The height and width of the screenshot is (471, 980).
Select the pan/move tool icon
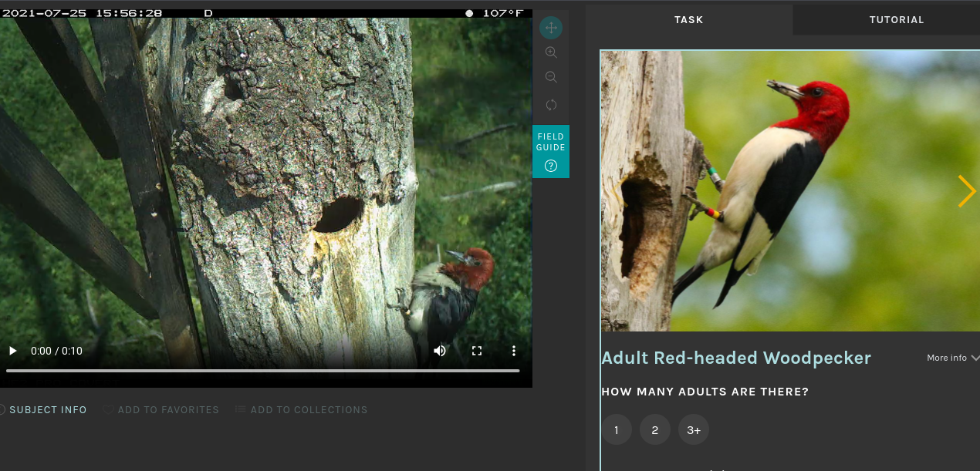[x=551, y=28]
